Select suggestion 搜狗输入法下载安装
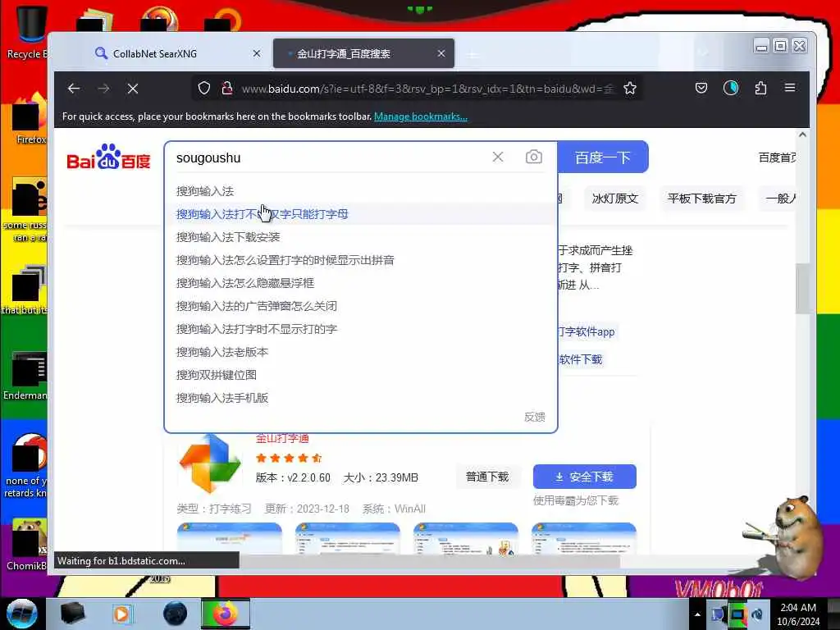 (360, 237)
